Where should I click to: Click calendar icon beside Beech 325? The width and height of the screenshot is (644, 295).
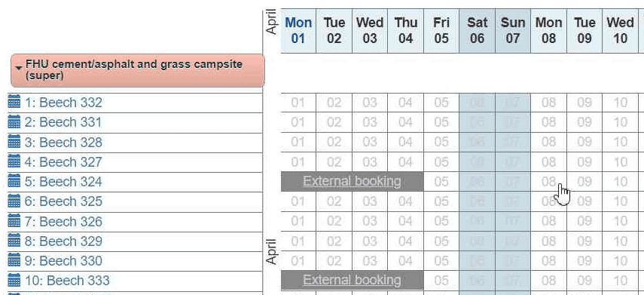click(x=14, y=201)
